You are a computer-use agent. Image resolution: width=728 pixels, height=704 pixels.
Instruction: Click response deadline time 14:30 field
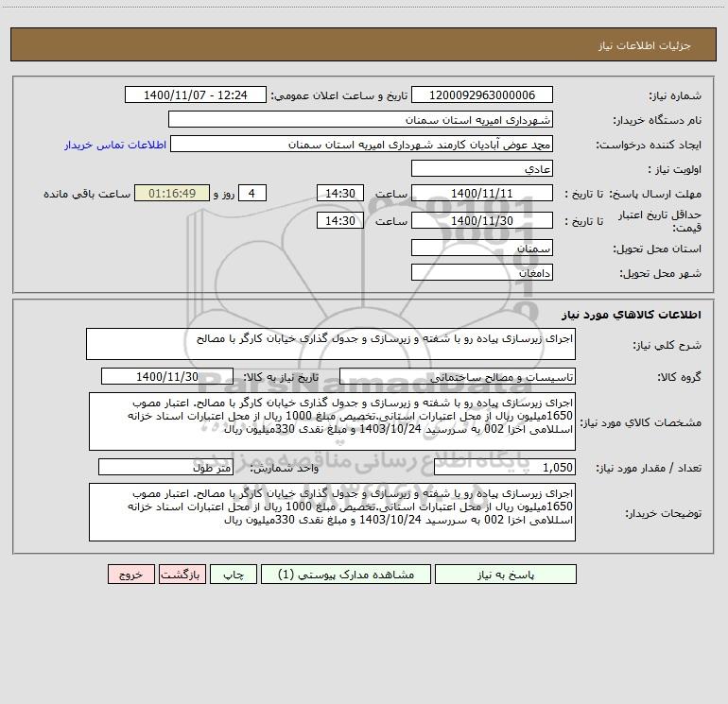click(339, 193)
